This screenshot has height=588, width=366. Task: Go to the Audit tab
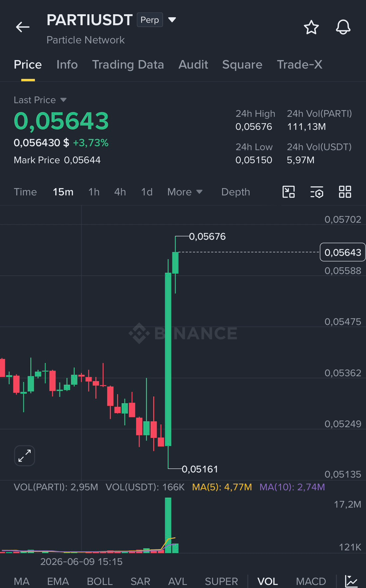(193, 64)
